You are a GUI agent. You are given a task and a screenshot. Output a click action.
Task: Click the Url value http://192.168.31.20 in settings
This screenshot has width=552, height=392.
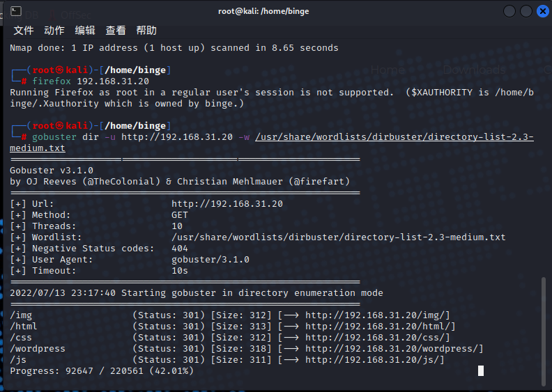click(227, 204)
